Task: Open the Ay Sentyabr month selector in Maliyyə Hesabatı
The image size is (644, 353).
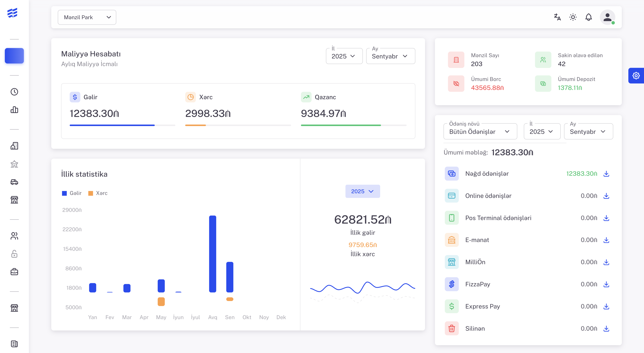Action: click(390, 56)
